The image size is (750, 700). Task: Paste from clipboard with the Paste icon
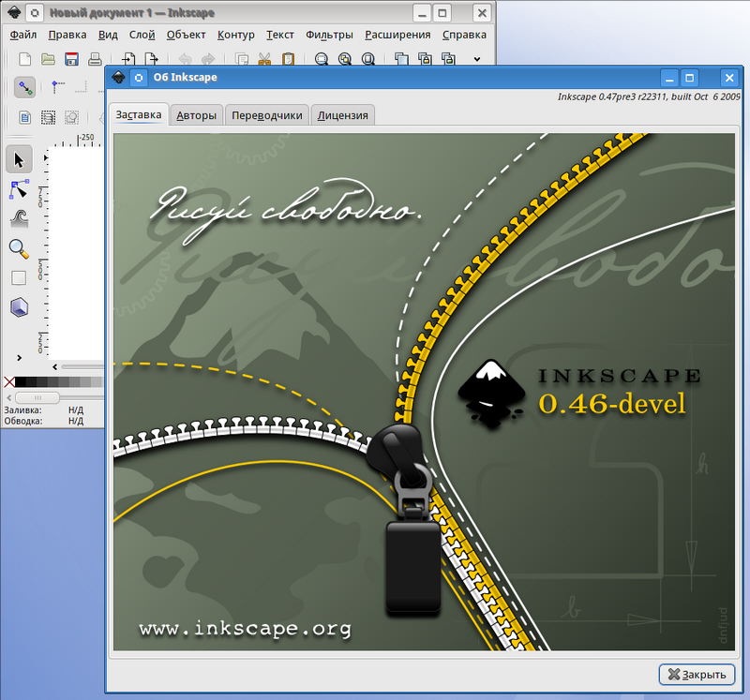point(288,59)
